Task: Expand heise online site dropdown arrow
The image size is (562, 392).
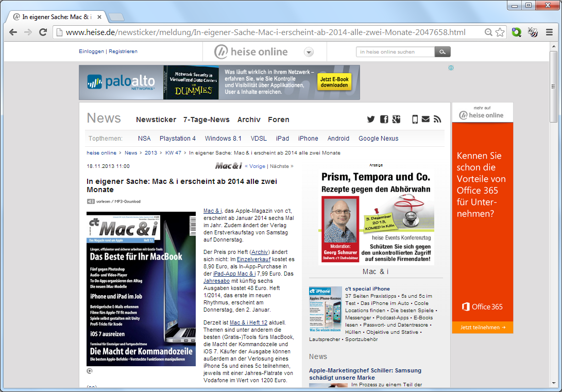Action: 309,52
